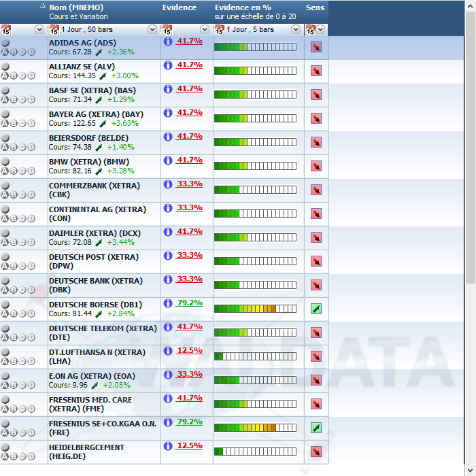
Task: Click down-trend arrow icon for ADIDAS AG
Action: [x=316, y=47]
